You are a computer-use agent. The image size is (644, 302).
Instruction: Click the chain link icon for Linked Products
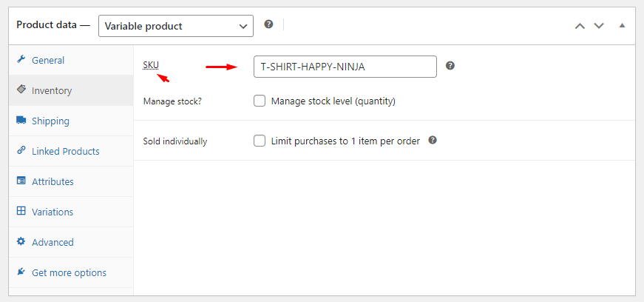pos(21,150)
